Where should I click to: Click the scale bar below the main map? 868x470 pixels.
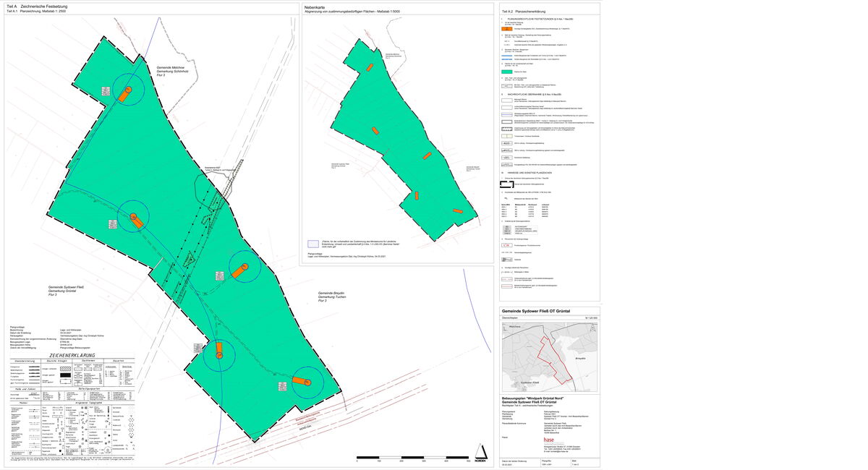pyautogui.click(x=412, y=457)
